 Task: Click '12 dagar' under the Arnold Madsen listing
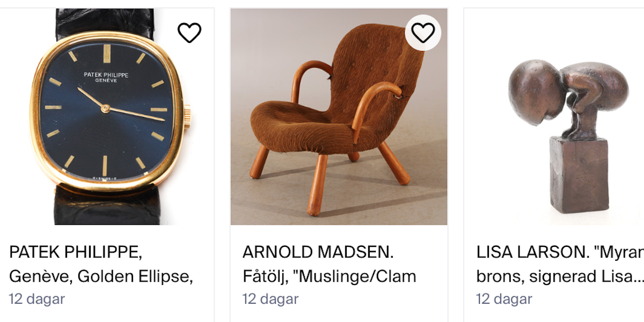270,299
